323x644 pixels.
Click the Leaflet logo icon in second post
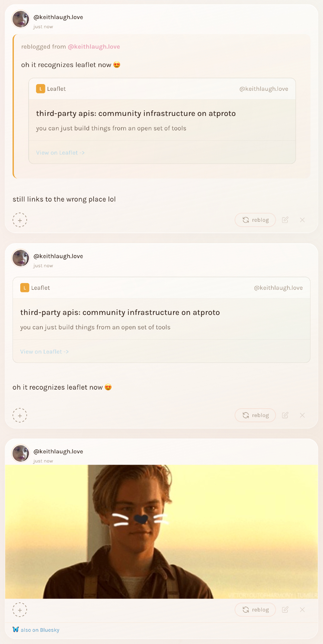point(25,288)
